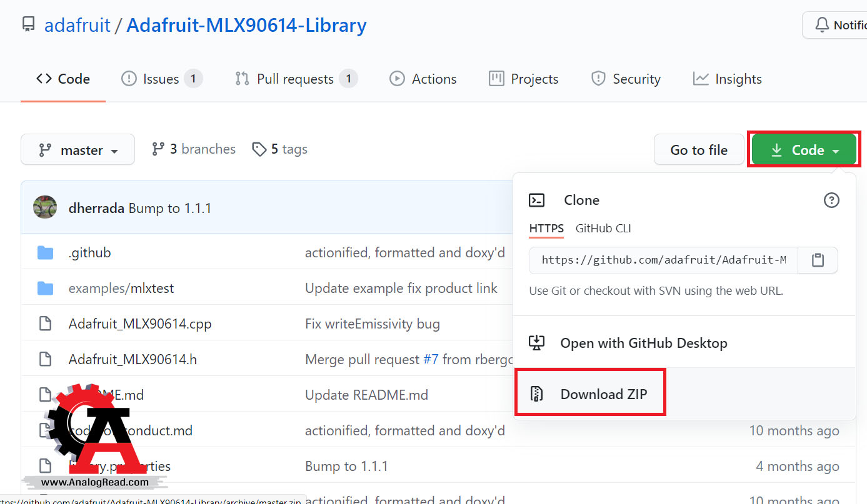The width and height of the screenshot is (867, 504).
Task: Click the Adafruit_MLX90614.cpp file icon
Action: tap(45, 324)
